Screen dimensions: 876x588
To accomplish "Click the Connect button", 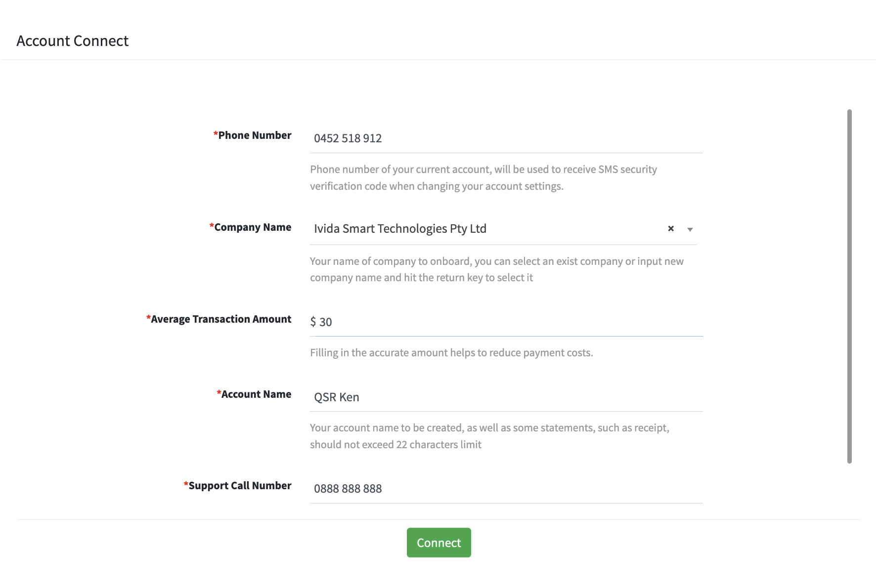I will coord(438,543).
